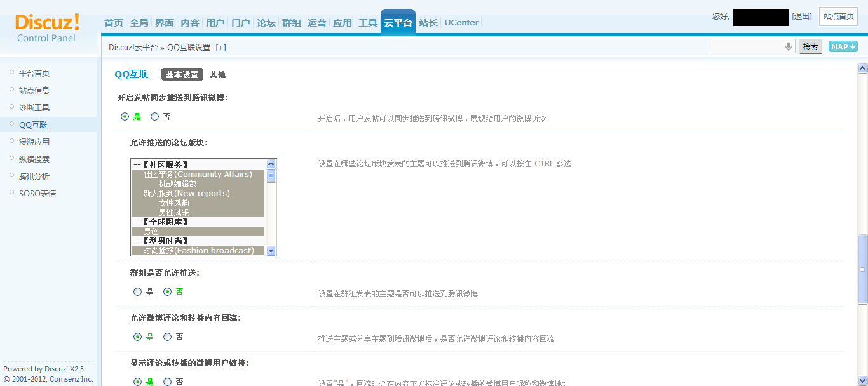868x386 pixels.
Task: Select 否 for 开启发帖同步推送到腾讯微博
Action: [154, 117]
